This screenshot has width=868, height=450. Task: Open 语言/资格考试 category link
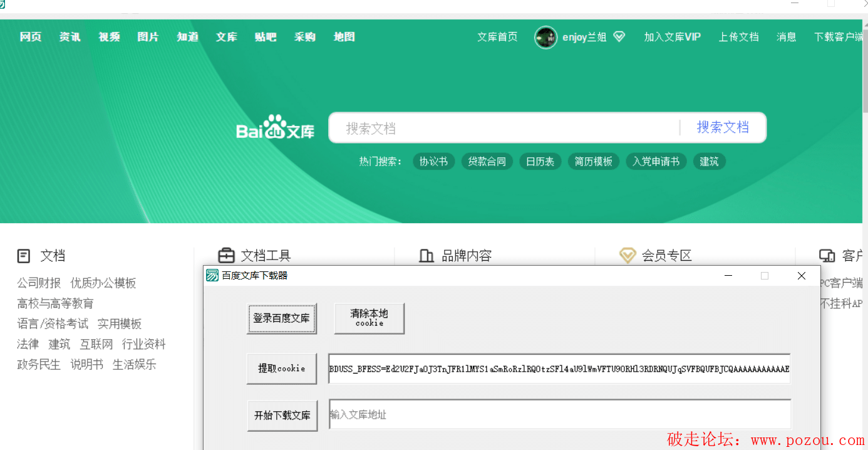53,324
